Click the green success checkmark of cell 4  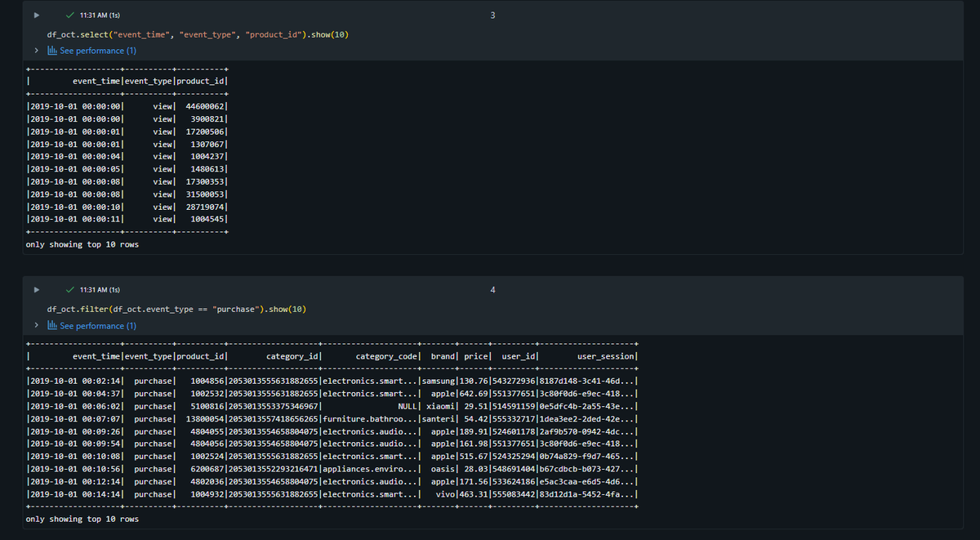[72, 290]
